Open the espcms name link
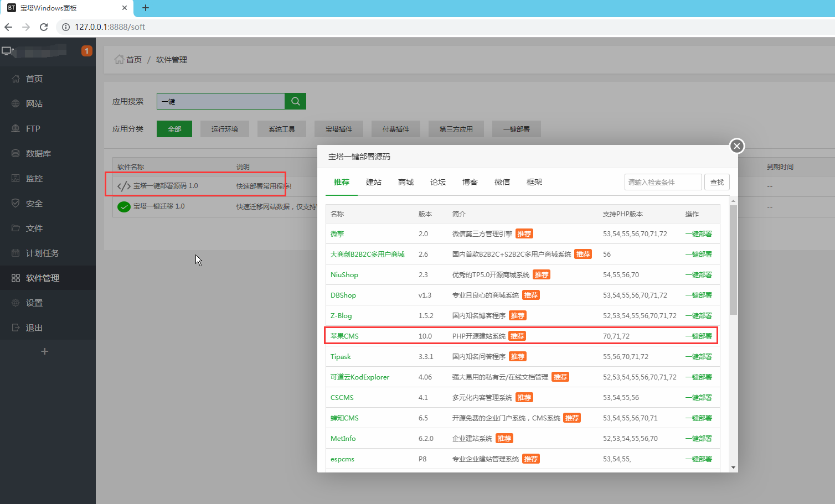 click(x=342, y=459)
